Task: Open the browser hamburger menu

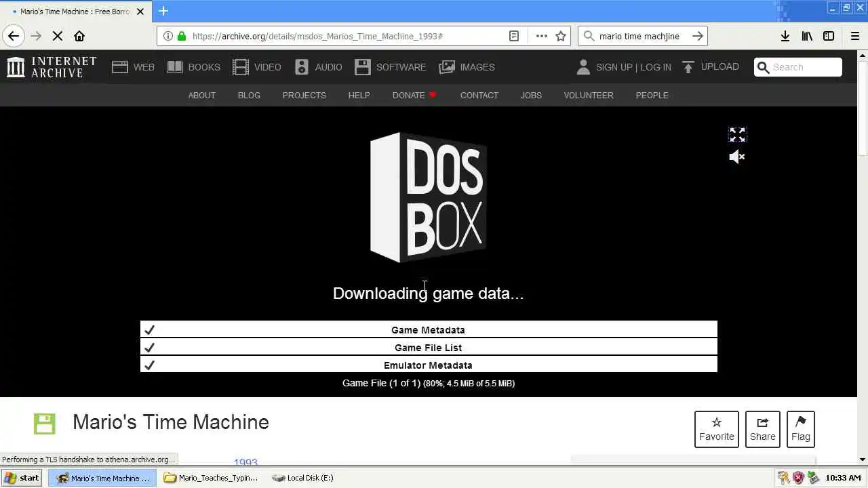Action: (x=854, y=36)
